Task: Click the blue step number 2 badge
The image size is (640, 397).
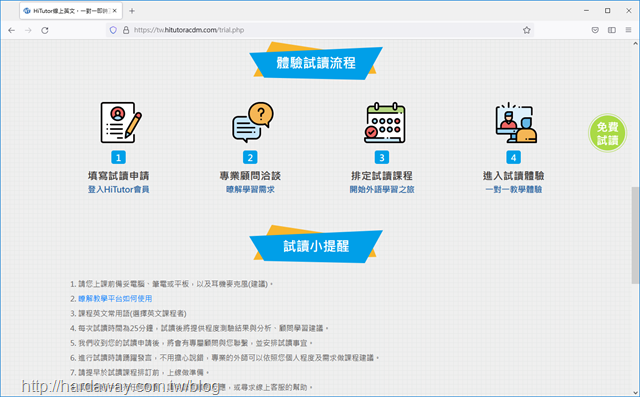Action: [x=250, y=157]
